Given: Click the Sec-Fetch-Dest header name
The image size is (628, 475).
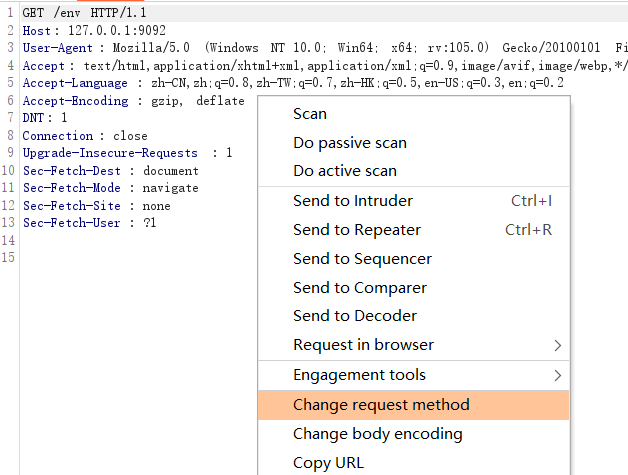Looking at the screenshot, I should [x=72, y=171].
